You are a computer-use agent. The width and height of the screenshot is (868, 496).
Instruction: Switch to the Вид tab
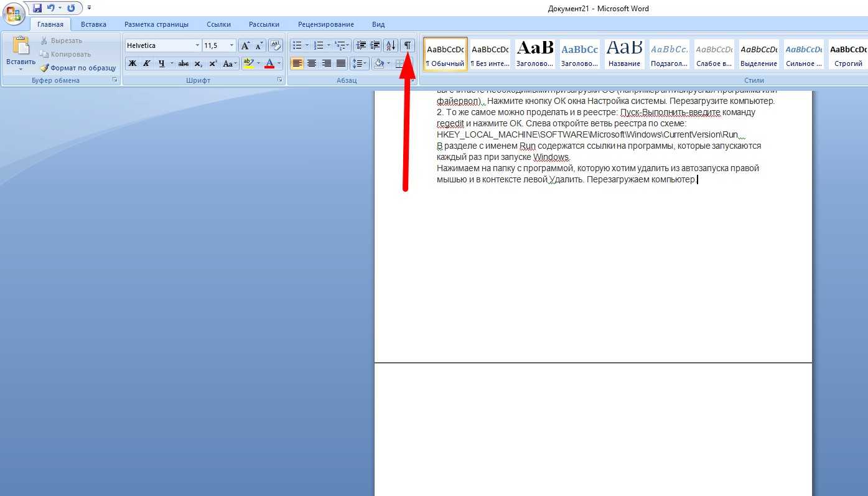point(378,24)
